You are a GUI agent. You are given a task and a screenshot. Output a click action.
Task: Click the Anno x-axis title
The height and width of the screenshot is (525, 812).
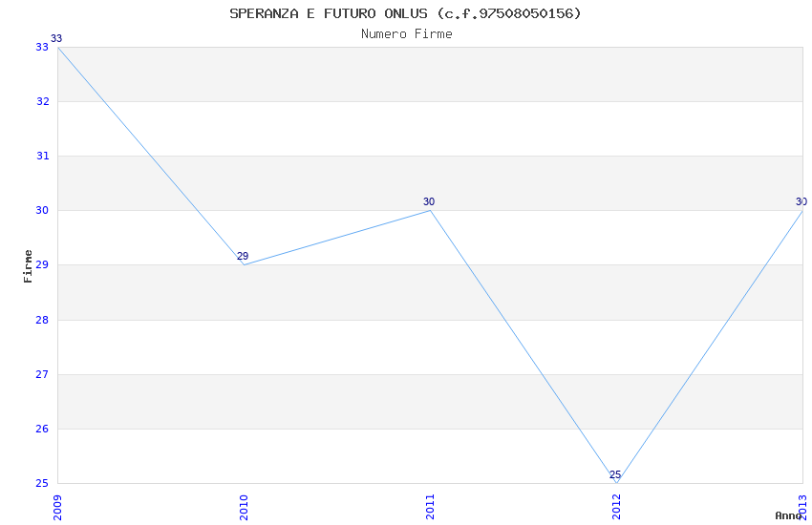coord(787,515)
